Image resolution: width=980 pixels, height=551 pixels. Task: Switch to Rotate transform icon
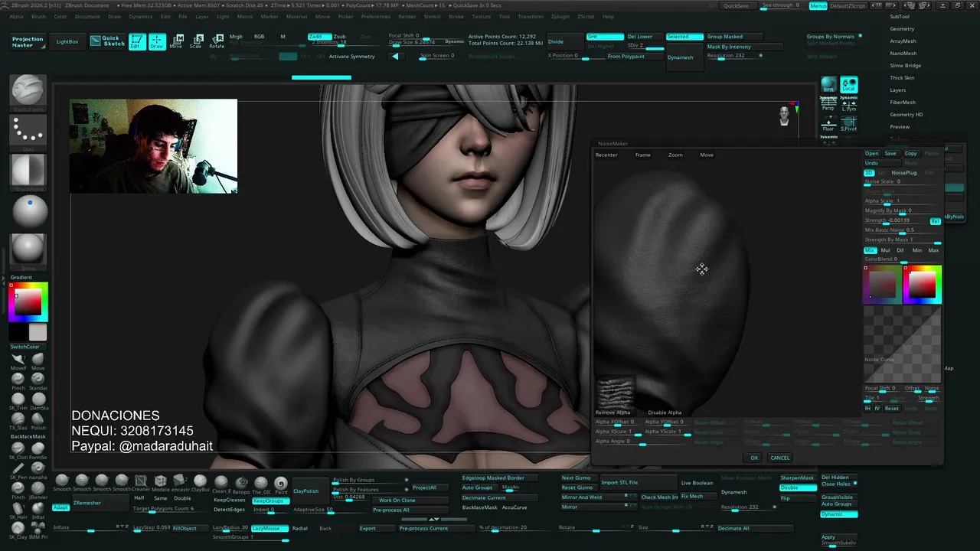point(217,41)
